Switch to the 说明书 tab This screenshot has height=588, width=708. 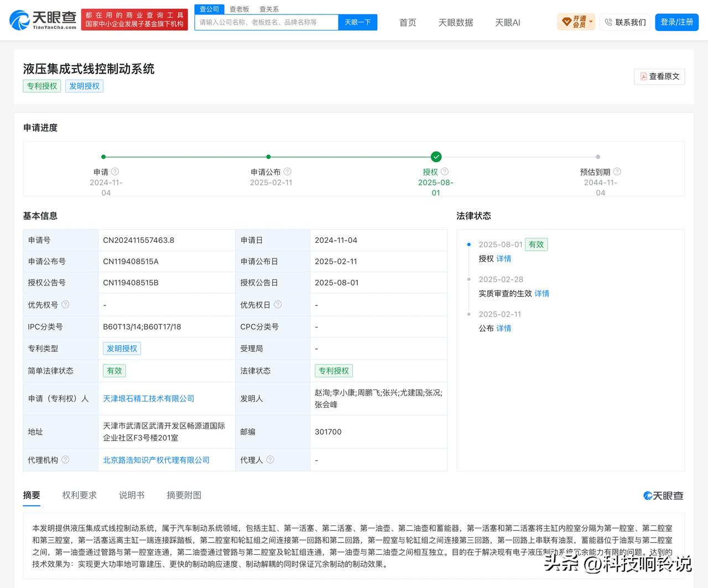pos(132,495)
